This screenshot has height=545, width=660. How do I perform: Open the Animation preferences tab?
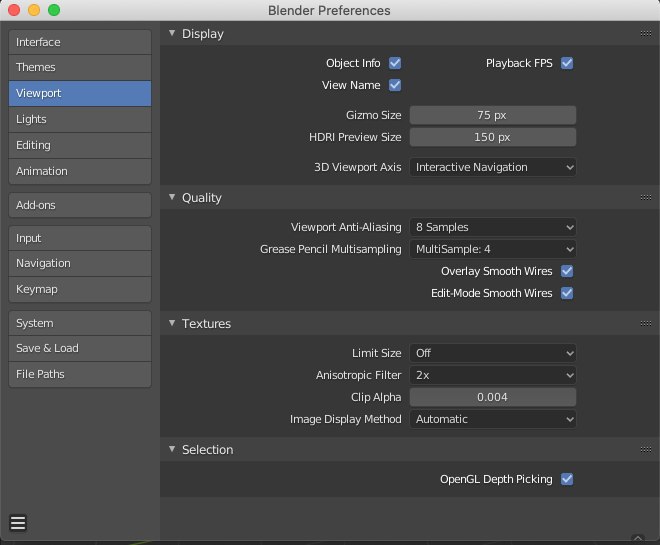80,171
